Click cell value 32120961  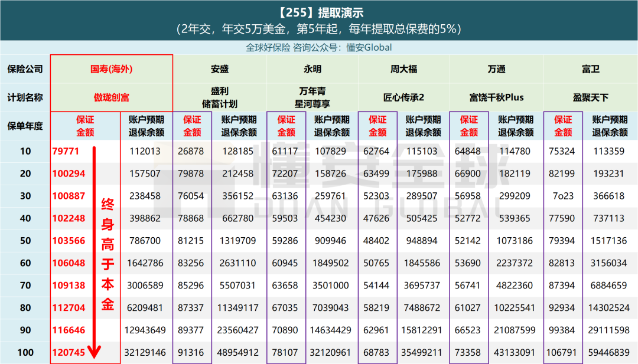click(330, 353)
